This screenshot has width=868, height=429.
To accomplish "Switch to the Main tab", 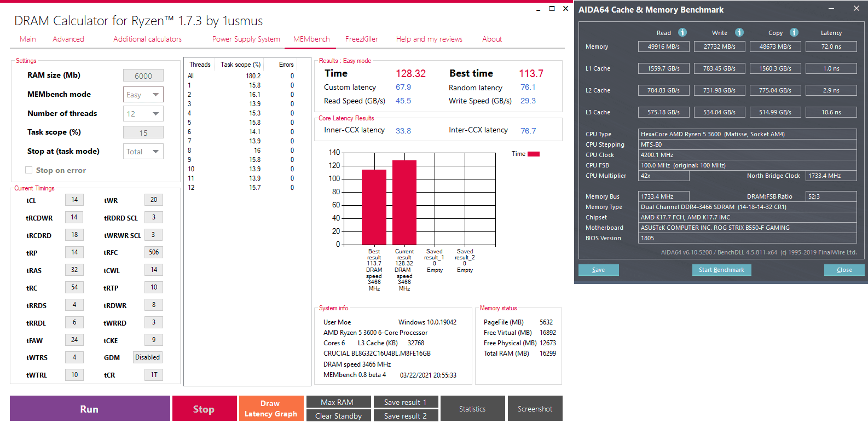I will click(28, 39).
